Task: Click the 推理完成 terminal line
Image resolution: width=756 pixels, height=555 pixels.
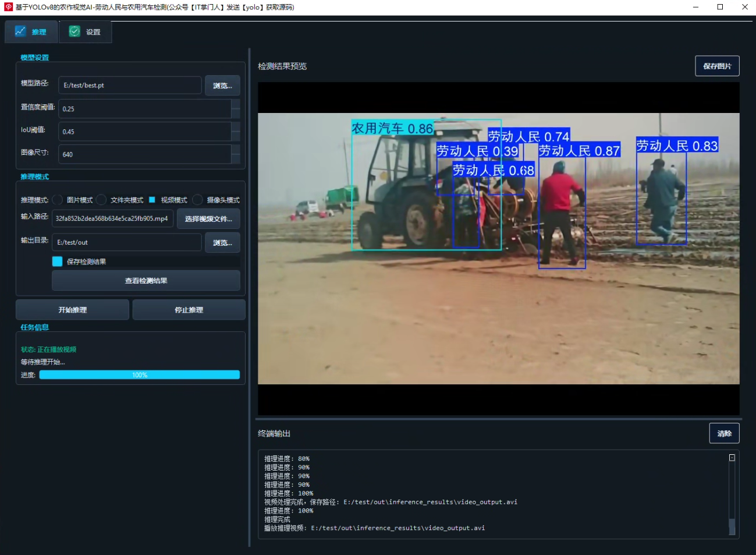Action: coord(277,519)
